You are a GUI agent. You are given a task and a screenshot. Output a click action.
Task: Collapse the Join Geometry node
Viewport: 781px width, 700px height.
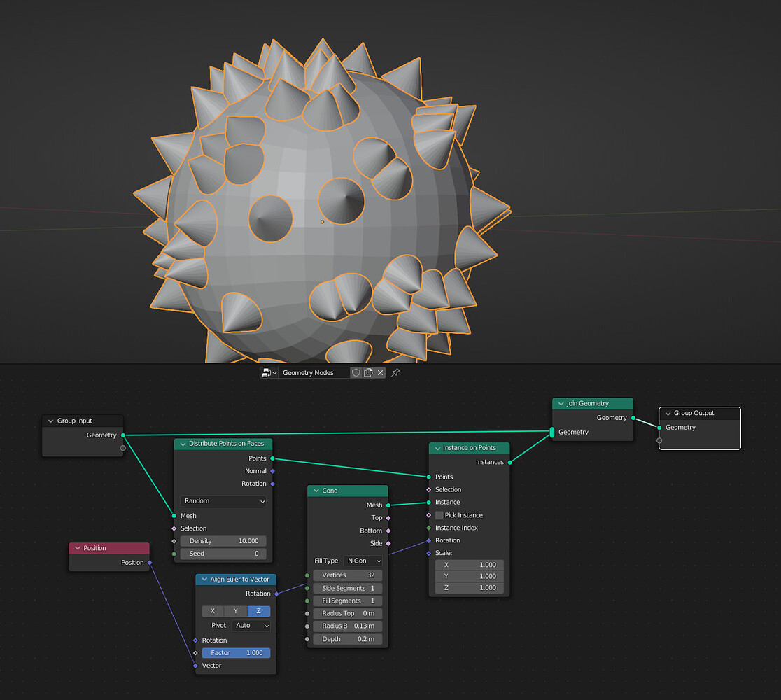(561, 404)
